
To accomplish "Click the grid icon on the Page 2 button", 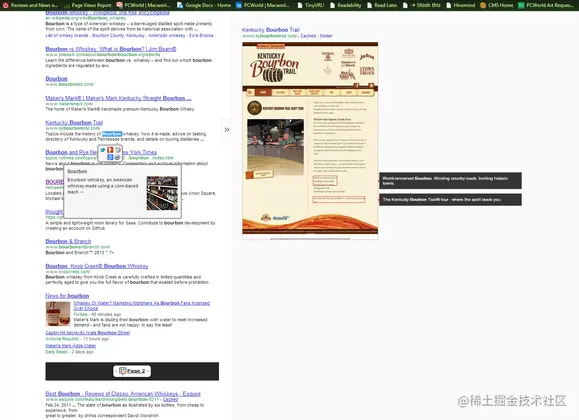I will pos(122,371).
